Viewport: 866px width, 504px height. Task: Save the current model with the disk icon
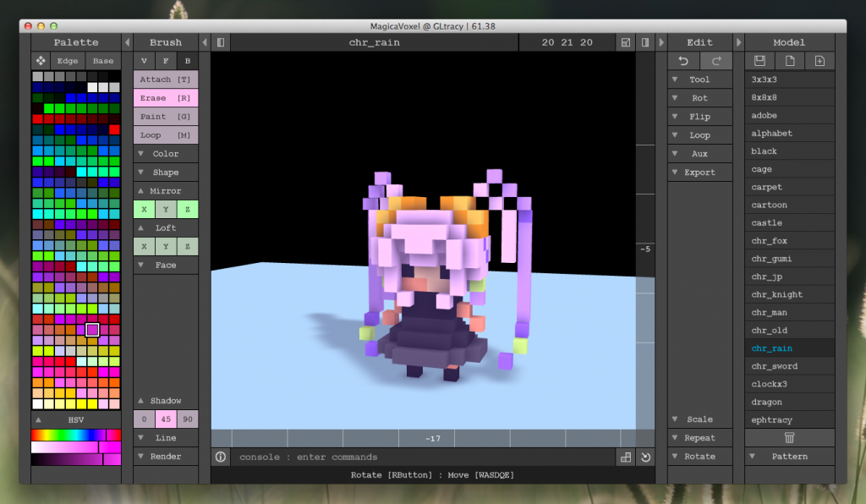[759, 61]
